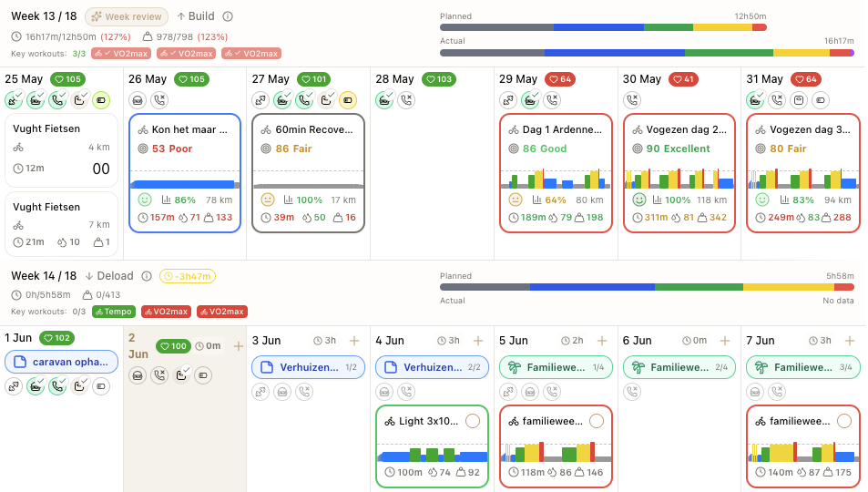Click the 29 May red heart badge 64
The height and width of the screenshot is (492, 868).
559,79
